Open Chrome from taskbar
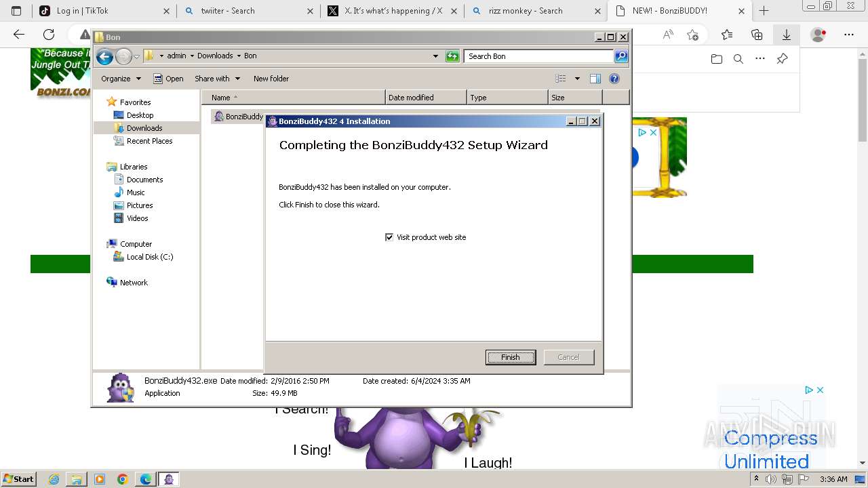The height and width of the screenshot is (488, 868). [123, 479]
